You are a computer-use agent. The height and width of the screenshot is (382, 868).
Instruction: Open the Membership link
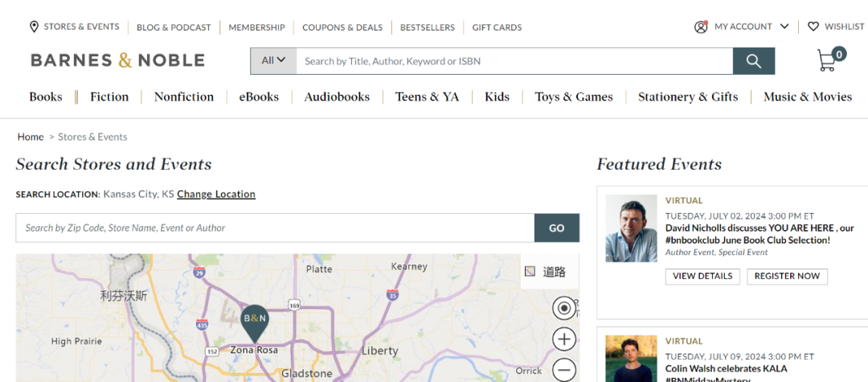257,27
